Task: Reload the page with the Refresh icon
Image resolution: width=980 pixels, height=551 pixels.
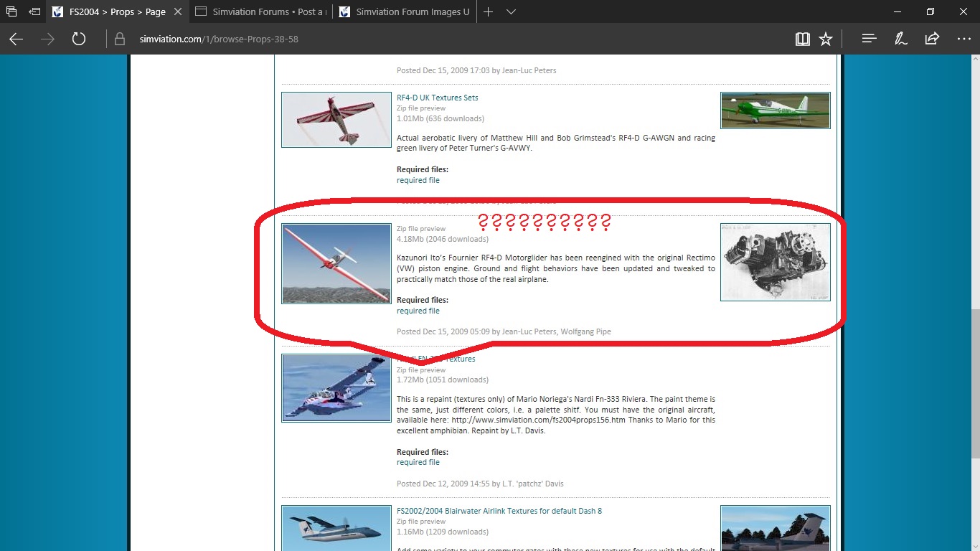Action: click(79, 39)
